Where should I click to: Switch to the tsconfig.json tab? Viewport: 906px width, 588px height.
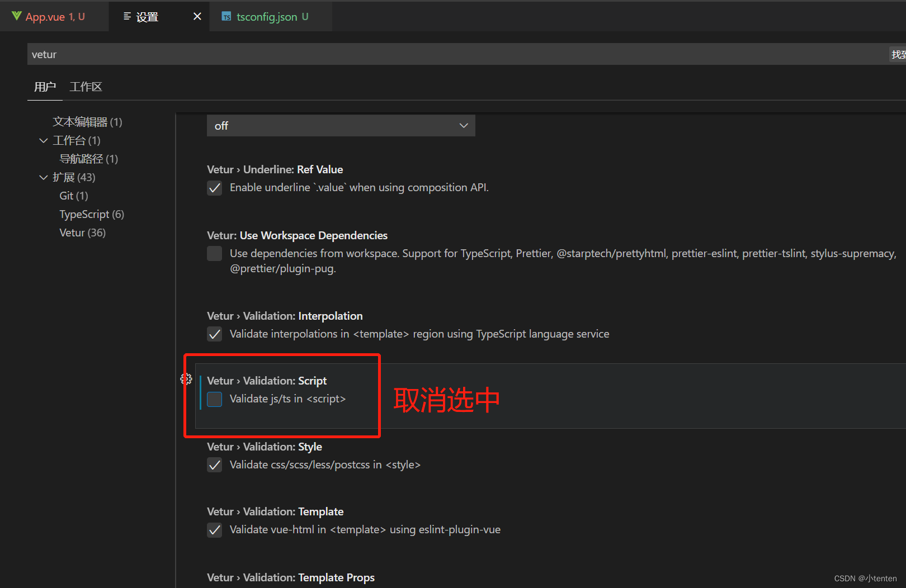tap(272, 17)
